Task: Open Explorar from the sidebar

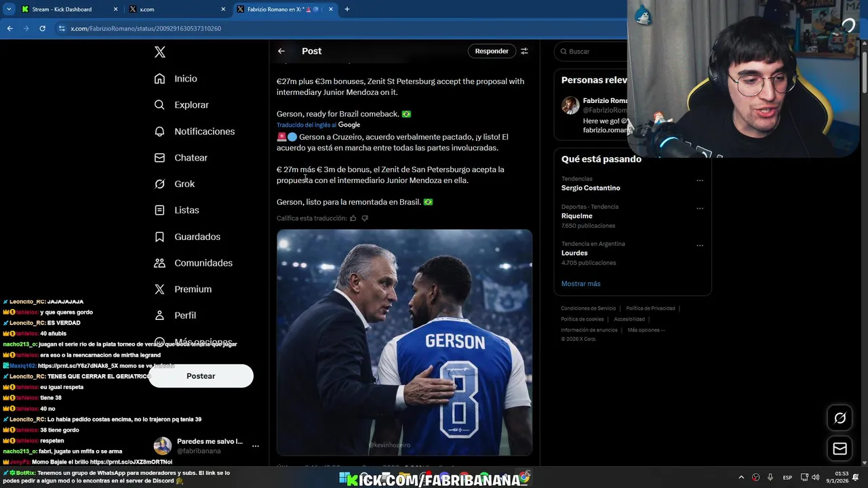Action: (x=181, y=105)
